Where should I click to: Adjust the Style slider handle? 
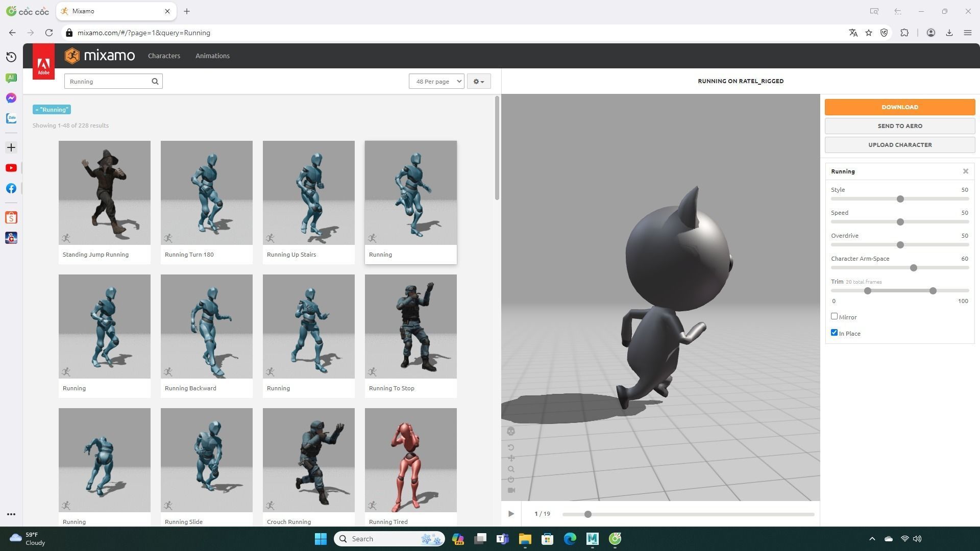[x=900, y=199]
